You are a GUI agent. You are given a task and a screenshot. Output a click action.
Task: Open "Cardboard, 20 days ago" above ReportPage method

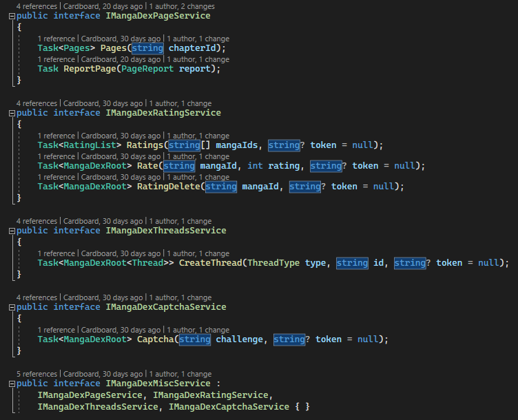[120, 59]
